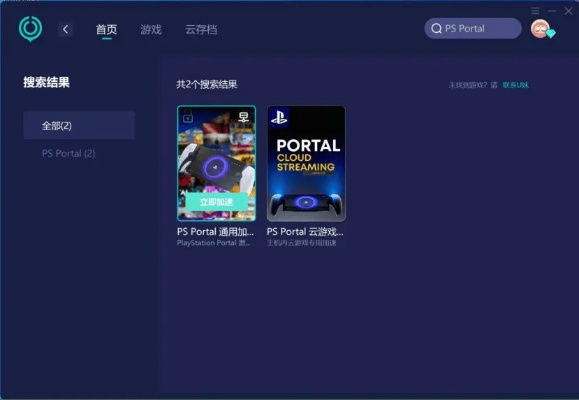Click the PS Portal 云游戏... title text
Image resolution: width=579 pixels, height=400 pixels.
click(x=305, y=232)
